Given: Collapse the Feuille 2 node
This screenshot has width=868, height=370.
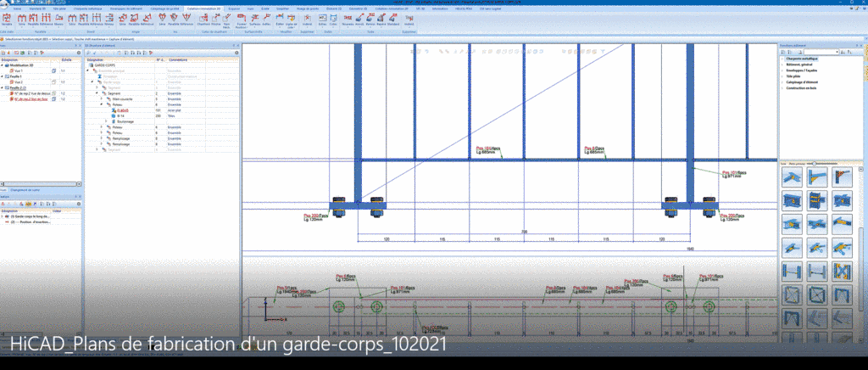Looking at the screenshot, I should coord(2,87).
